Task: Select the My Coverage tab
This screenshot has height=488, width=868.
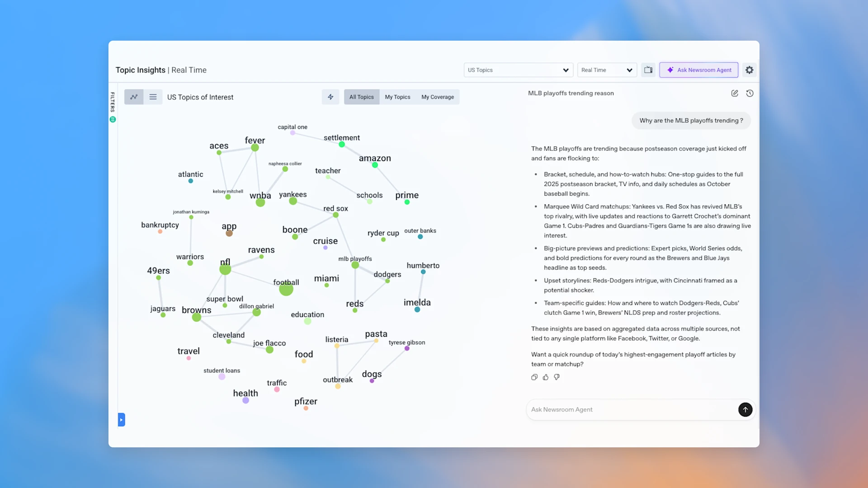Action: coord(437,97)
